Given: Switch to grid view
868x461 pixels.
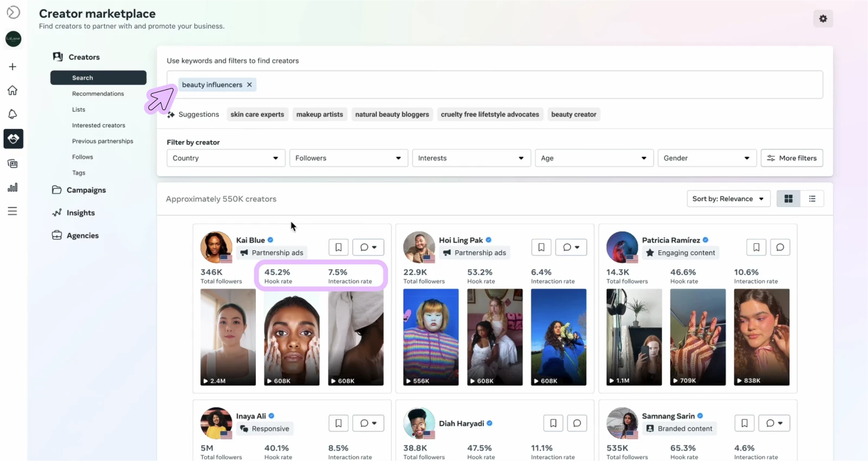Looking at the screenshot, I should click(x=788, y=199).
